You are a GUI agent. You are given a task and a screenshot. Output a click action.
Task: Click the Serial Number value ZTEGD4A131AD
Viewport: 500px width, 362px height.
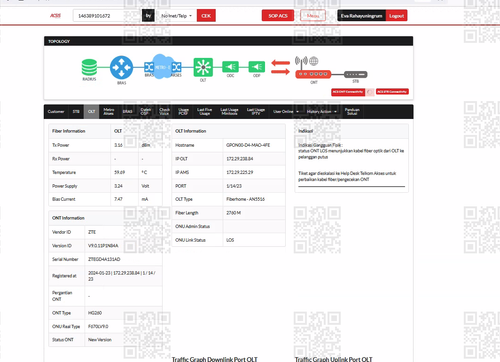(104, 259)
